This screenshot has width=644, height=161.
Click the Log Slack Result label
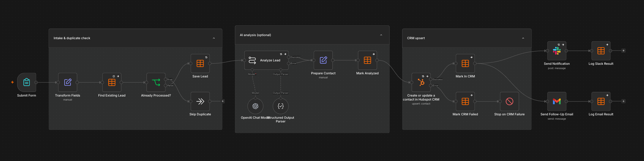pos(601,64)
